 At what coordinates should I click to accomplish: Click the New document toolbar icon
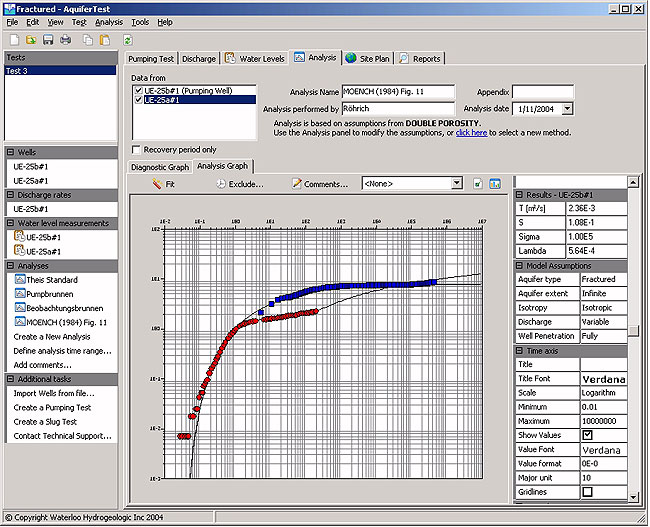tap(14, 40)
